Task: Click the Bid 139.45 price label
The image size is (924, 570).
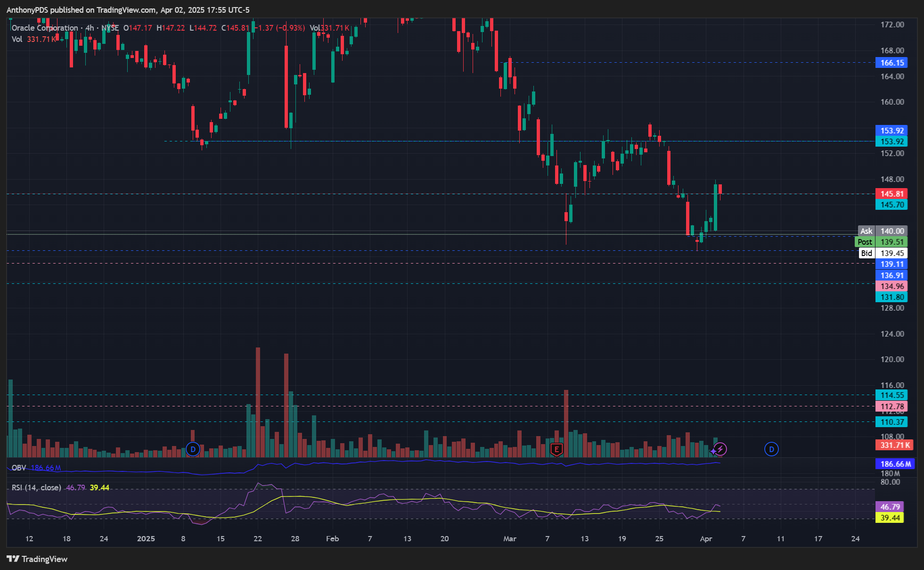Action: (883, 253)
